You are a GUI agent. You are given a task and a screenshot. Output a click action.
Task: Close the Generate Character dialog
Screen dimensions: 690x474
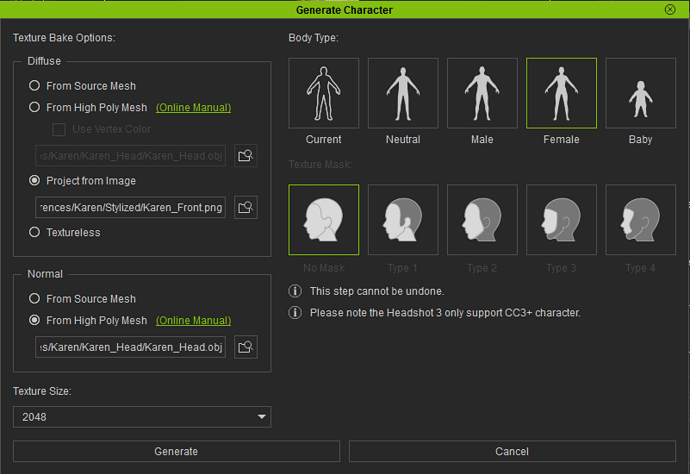click(670, 9)
